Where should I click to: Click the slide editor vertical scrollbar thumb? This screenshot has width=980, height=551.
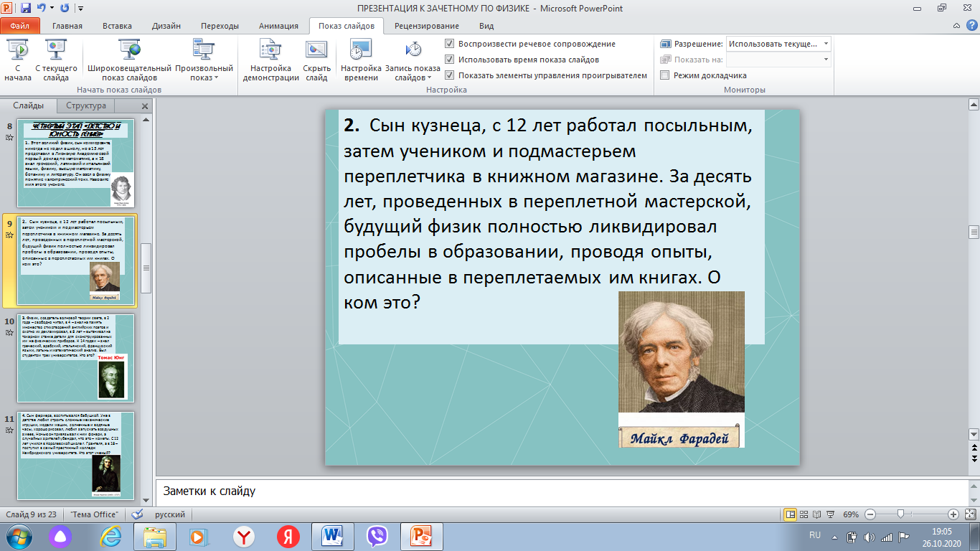click(x=974, y=232)
